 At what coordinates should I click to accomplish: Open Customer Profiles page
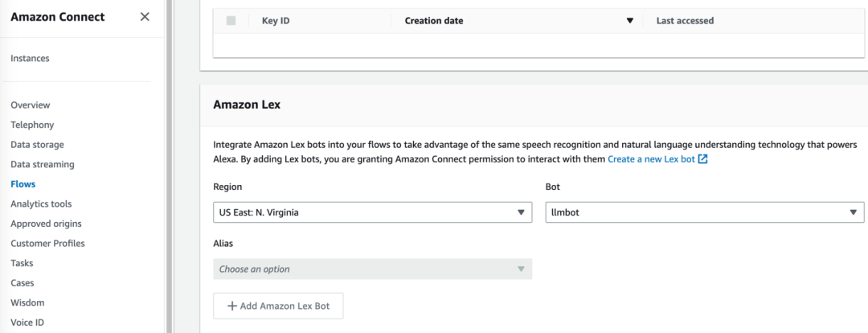pyautogui.click(x=47, y=243)
